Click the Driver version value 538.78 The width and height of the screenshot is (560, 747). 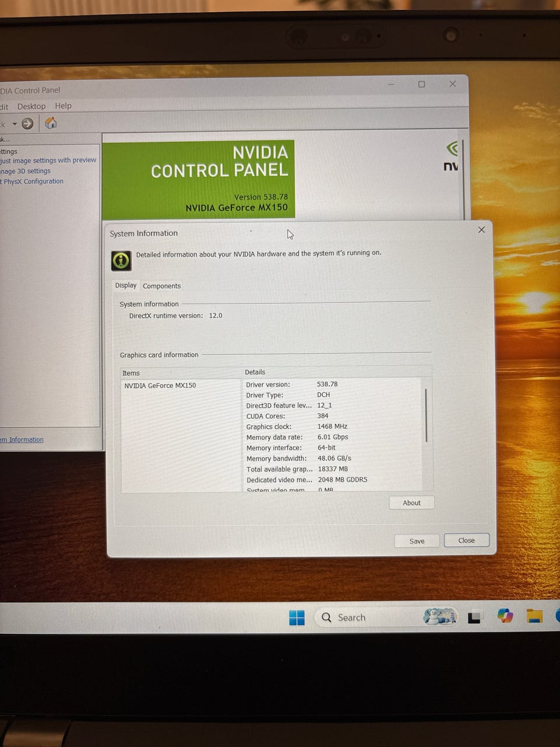click(x=327, y=384)
